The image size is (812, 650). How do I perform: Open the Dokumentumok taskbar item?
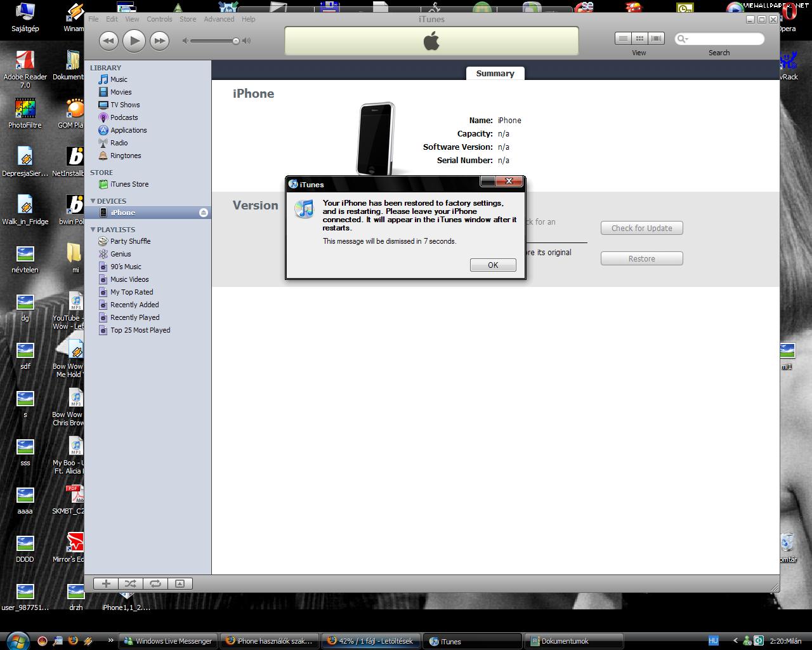click(x=573, y=641)
